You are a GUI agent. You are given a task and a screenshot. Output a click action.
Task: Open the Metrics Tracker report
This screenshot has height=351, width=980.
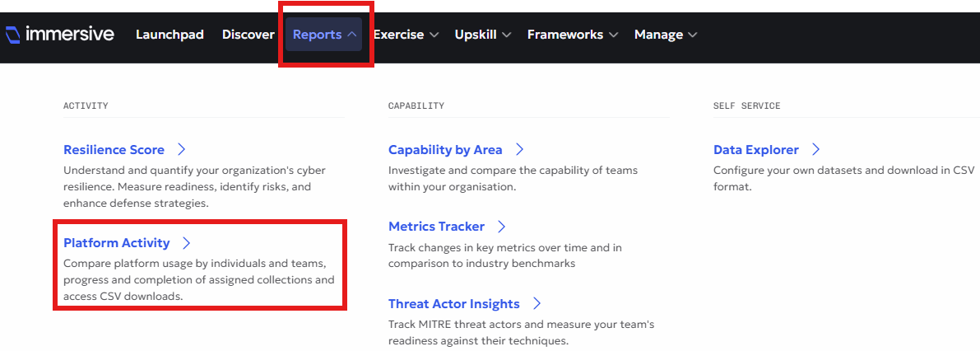[x=436, y=227]
